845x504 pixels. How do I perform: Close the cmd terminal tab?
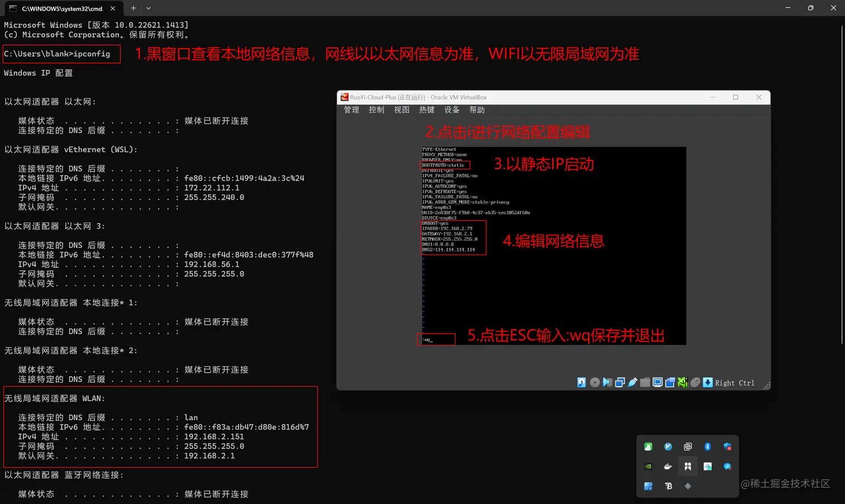(113, 8)
